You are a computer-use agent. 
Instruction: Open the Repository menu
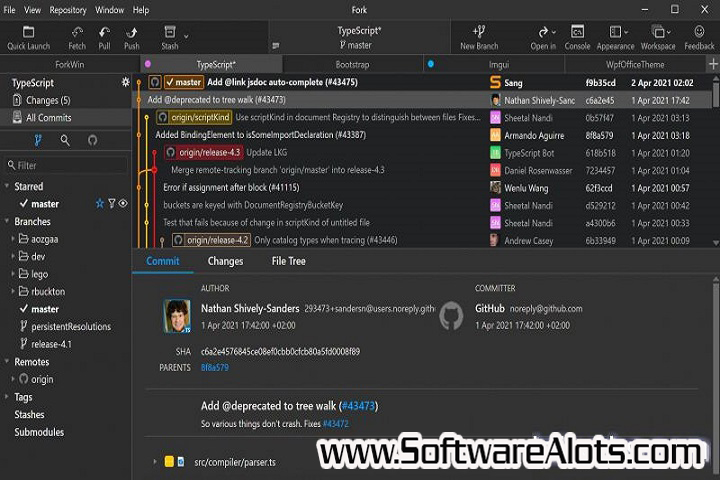(x=68, y=10)
